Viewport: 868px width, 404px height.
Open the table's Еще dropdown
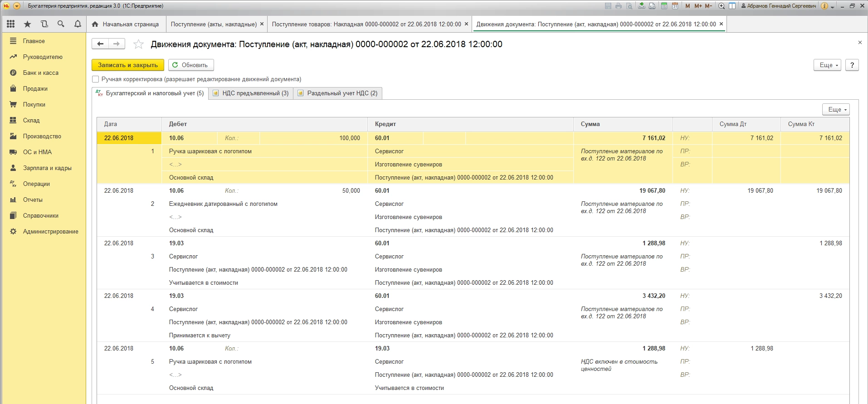836,109
